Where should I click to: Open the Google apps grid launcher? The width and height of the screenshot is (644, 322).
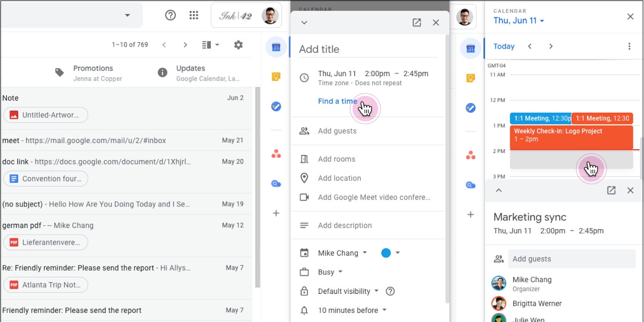(x=194, y=15)
